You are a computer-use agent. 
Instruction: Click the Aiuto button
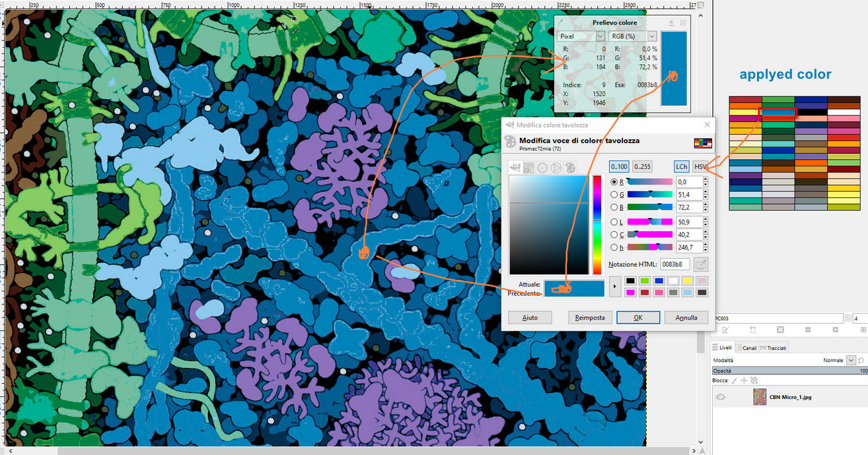(530, 318)
